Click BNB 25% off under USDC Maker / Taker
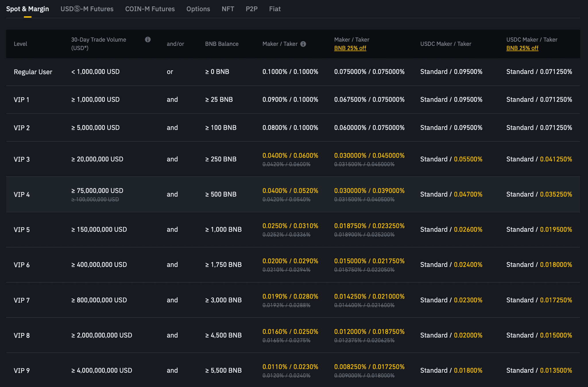Image resolution: width=588 pixels, height=387 pixels. click(x=522, y=48)
